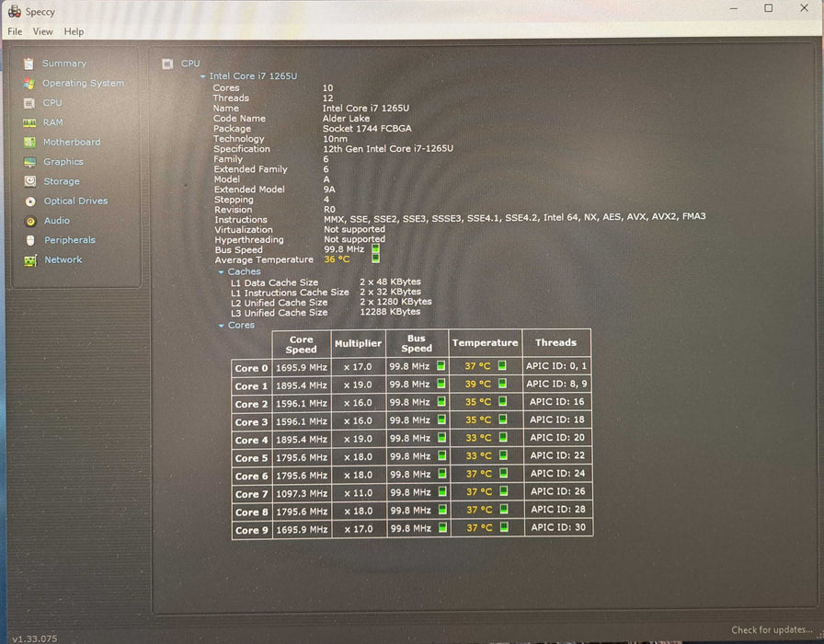Click the Hyperthreading property label
The image size is (824, 644).
[x=248, y=240]
